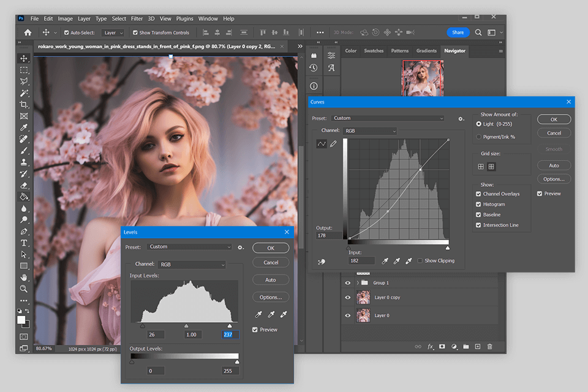Select the Magic Wand tool
Viewport: 588px width, 392px height.
(24, 93)
